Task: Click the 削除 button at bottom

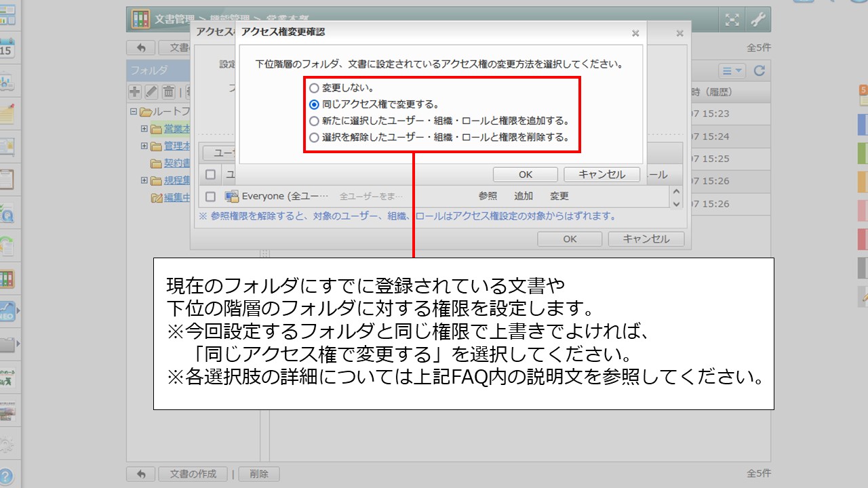Action: point(258,474)
